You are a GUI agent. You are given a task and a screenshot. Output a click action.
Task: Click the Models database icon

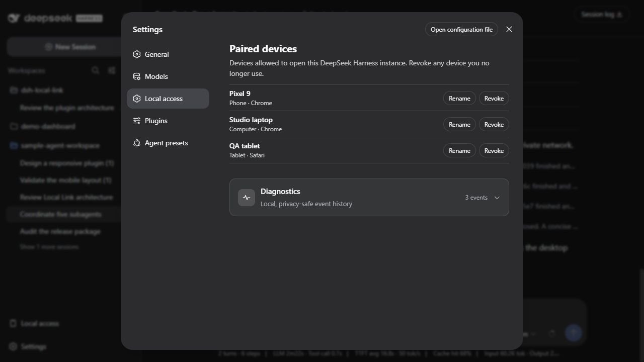click(x=137, y=76)
